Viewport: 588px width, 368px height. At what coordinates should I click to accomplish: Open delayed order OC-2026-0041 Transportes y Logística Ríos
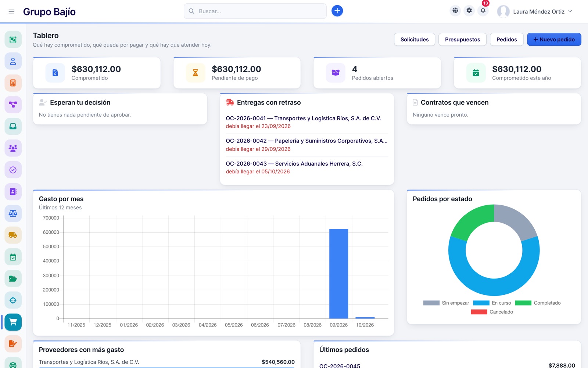(303, 118)
